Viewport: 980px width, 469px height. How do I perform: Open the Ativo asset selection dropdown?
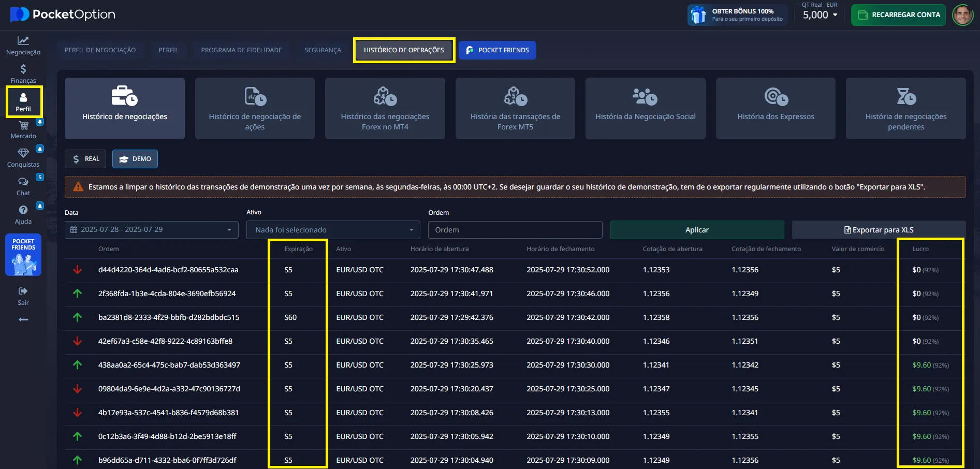333,230
